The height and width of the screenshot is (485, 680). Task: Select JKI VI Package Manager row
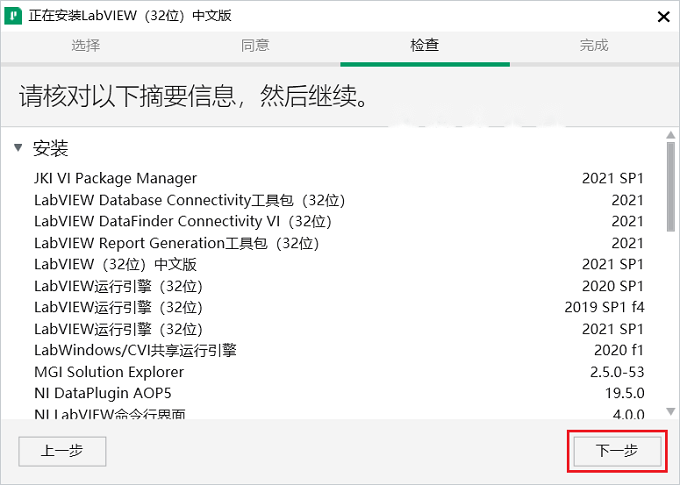point(339,178)
